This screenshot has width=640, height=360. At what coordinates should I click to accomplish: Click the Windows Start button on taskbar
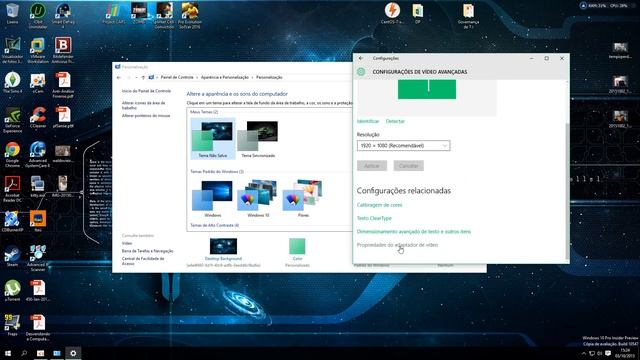click(8, 353)
